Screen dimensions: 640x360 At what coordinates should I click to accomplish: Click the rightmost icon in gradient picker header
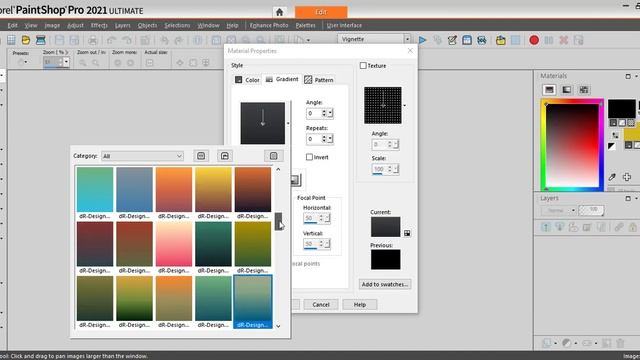(273, 156)
